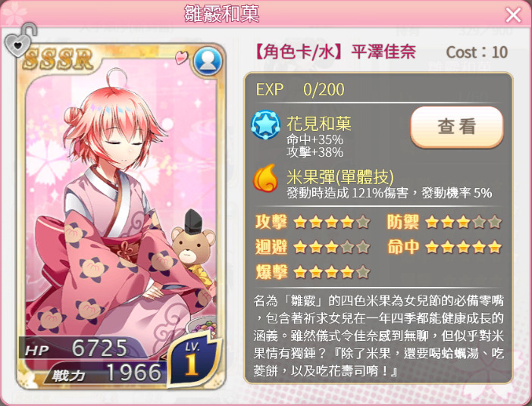This screenshot has height=406, width=532.
Task: Tap the LV. 1 level badge
Action: coord(192,361)
